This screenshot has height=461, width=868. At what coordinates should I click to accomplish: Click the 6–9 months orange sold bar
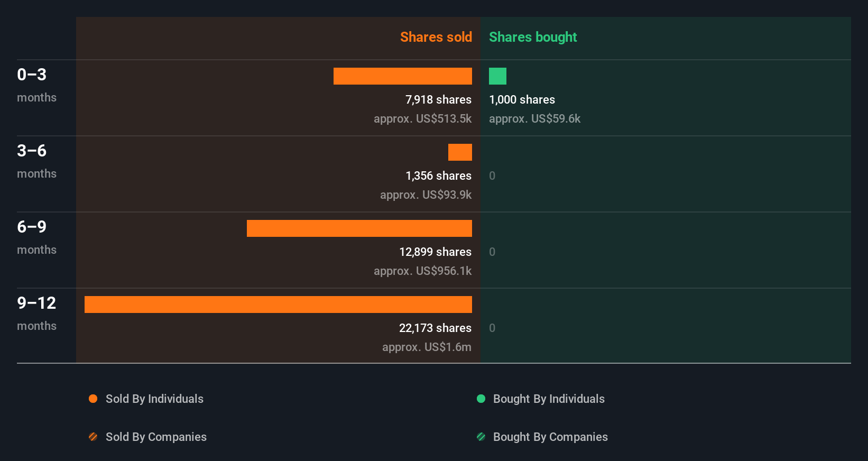point(359,228)
